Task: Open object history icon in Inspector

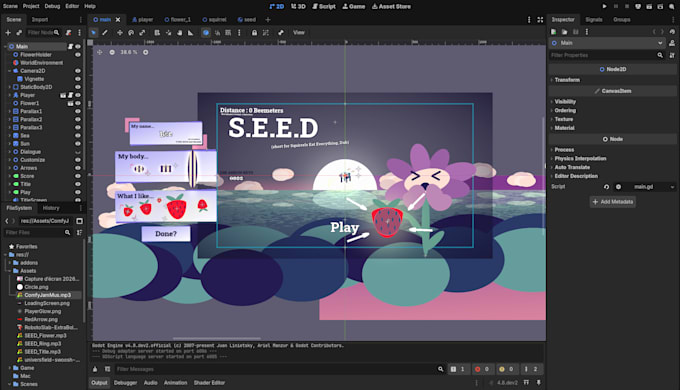Action: tap(672, 32)
